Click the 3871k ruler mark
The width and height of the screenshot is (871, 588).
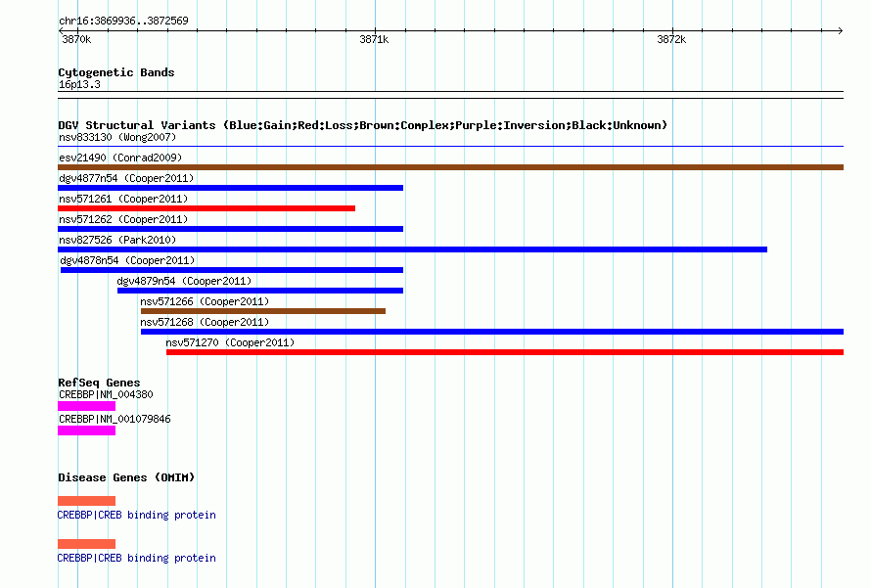374,39
